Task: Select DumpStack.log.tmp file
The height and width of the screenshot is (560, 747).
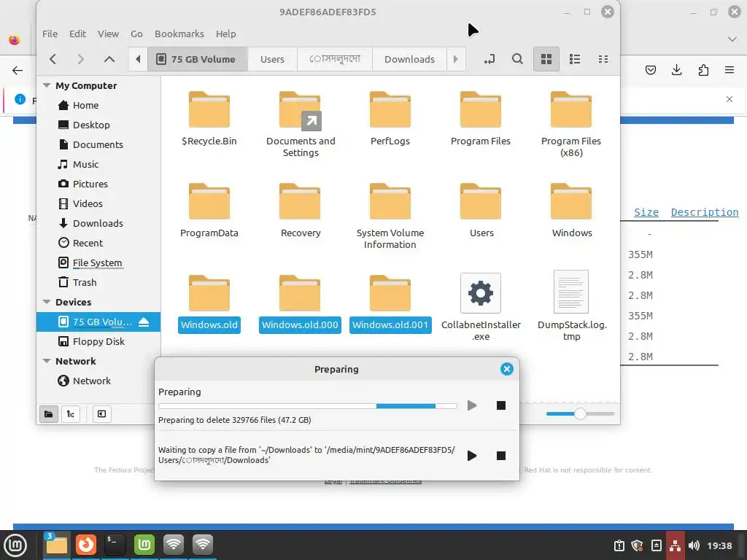Action: coord(571,307)
